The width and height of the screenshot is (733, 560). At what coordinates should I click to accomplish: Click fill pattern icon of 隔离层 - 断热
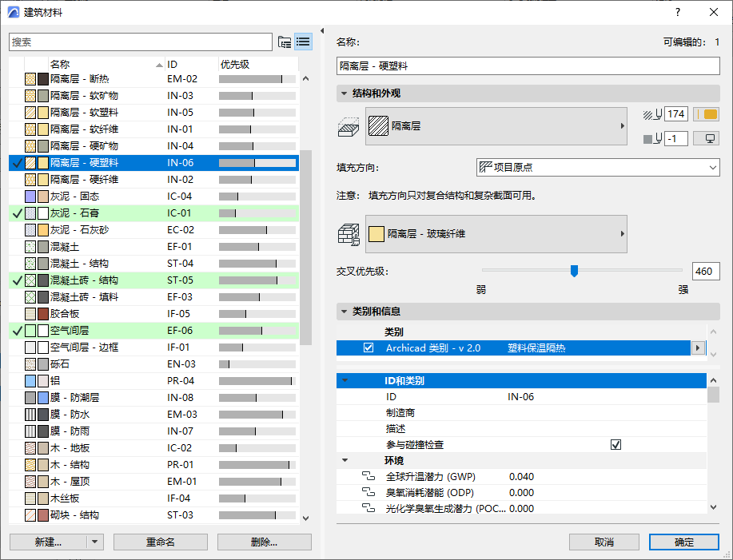(x=30, y=79)
